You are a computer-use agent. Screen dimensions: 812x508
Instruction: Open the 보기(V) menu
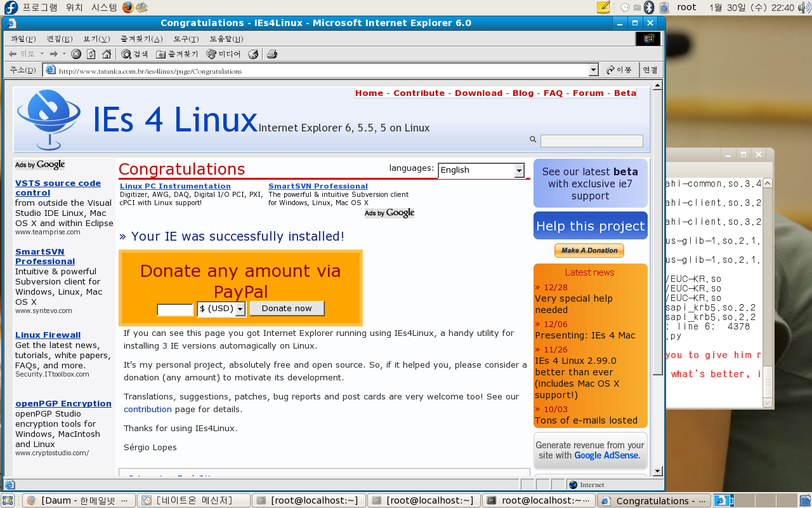point(96,39)
